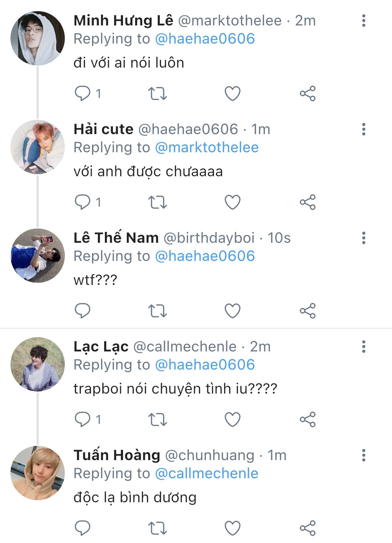Share Lạc Lạc's tweet

(308, 419)
